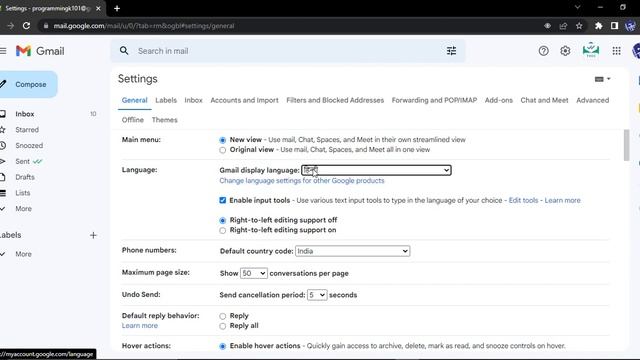Reload the page in the browser
Image resolution: width=640 pixels, height=360 pixels.
27,26
